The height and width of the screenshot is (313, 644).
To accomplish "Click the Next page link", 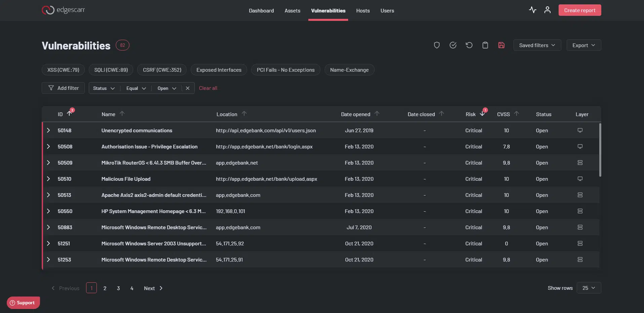I will tap(153, 288).
